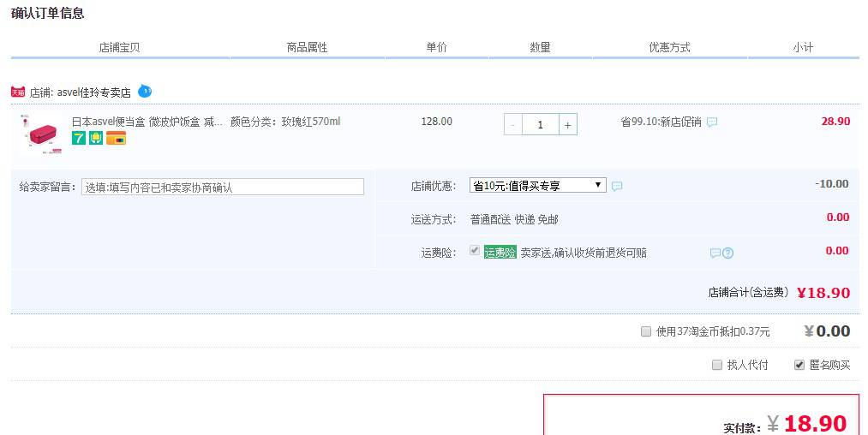Click the 给卖家留言 message input box
This screenshot has height=435, width=868.
(223, 187)
